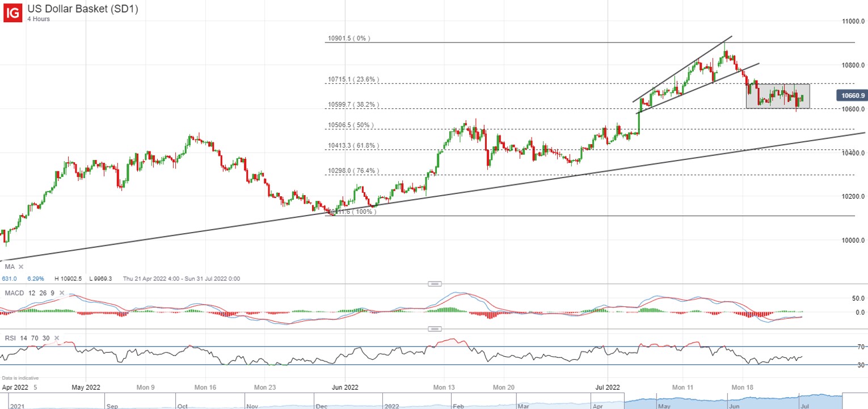Select the 10413.3 (61.8%) Fibonacci label
The height and width of the screenshot is (409, 868).
353,145
